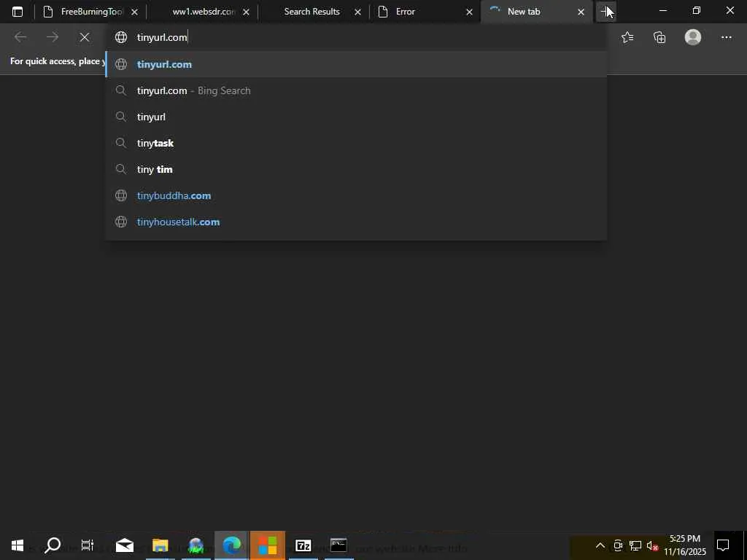Open the Favorites star icon
747x560 pixels.
627,37
